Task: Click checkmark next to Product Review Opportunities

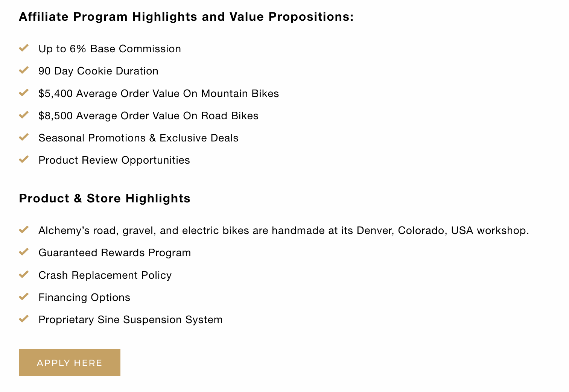Action: click(x=24, y=159)
